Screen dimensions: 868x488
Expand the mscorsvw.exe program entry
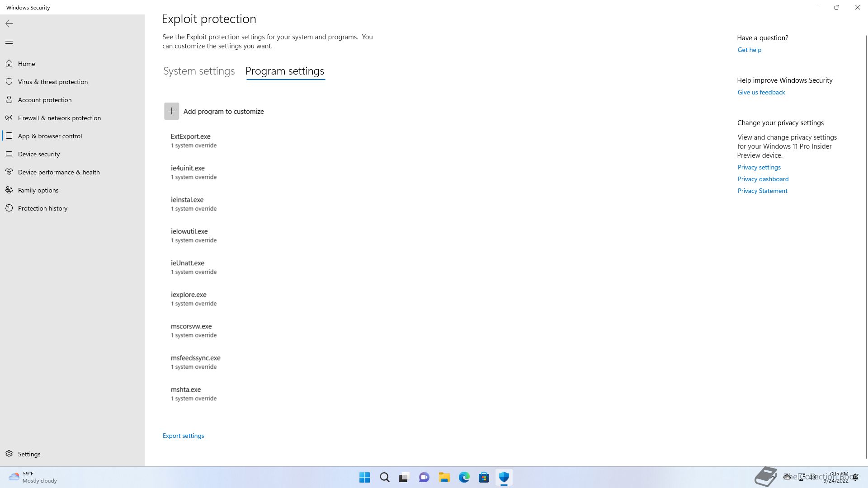point(193,330)
